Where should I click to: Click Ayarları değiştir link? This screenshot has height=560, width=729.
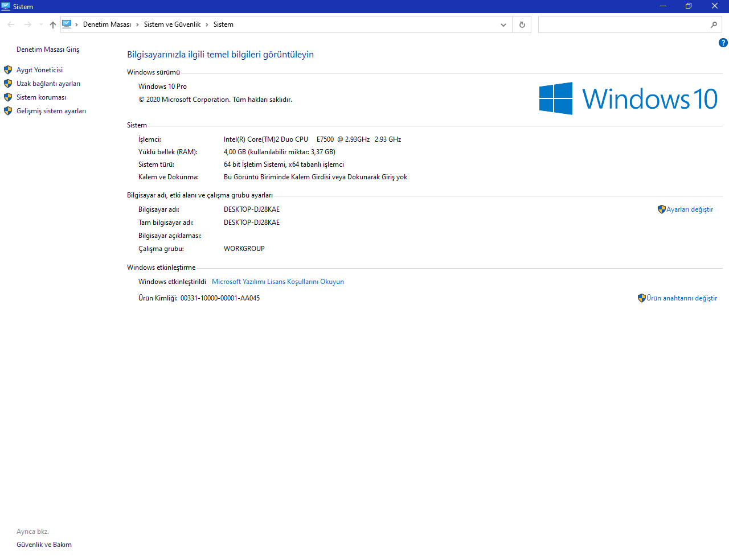coord(690,209)
